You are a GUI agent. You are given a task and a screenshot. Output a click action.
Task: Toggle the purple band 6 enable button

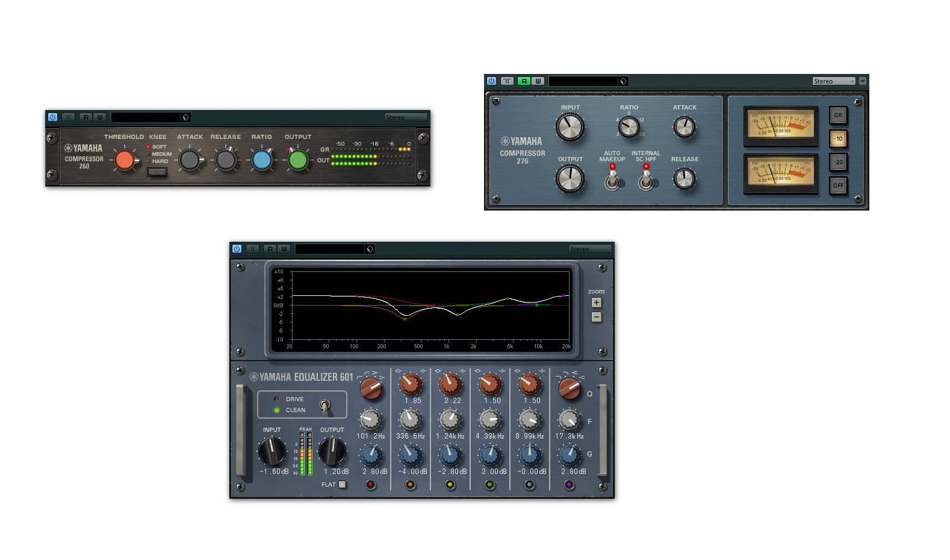click(x=570, y=484)
